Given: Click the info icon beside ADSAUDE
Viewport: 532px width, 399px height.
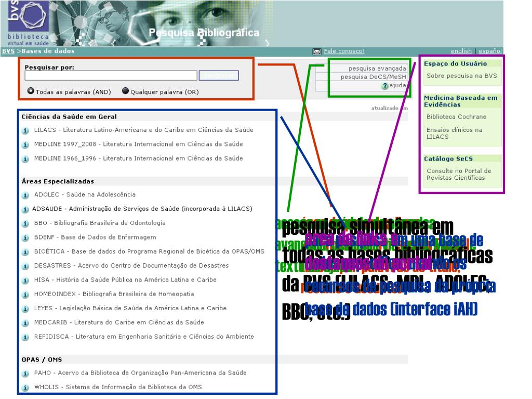Looking at the screenshot, I should pos(25,210).
